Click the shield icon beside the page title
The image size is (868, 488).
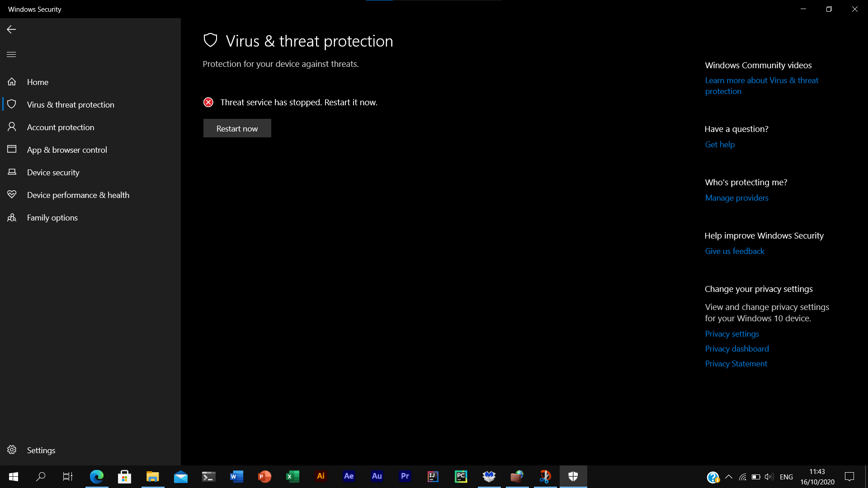[x=210, y=40]
